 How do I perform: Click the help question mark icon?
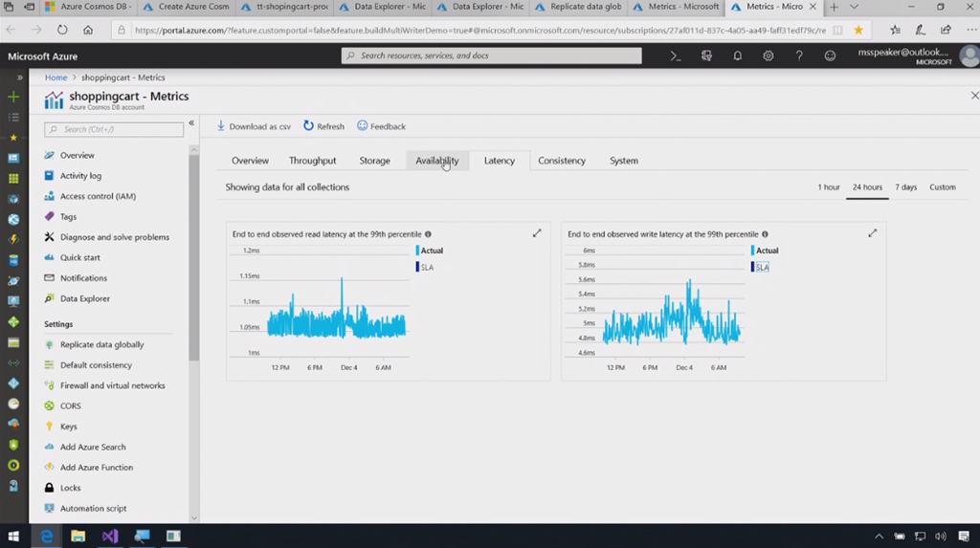(x=799, y=56)
